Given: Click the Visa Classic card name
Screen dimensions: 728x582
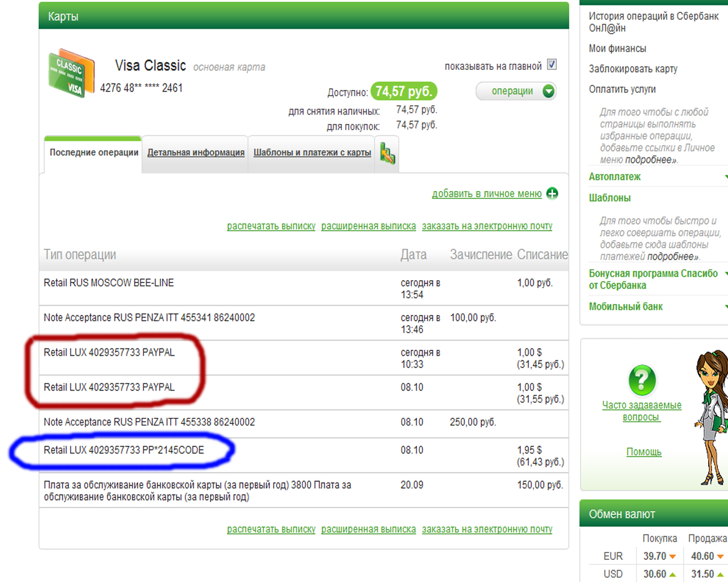Looking at the screenshot, I should (x=150, y=66).
